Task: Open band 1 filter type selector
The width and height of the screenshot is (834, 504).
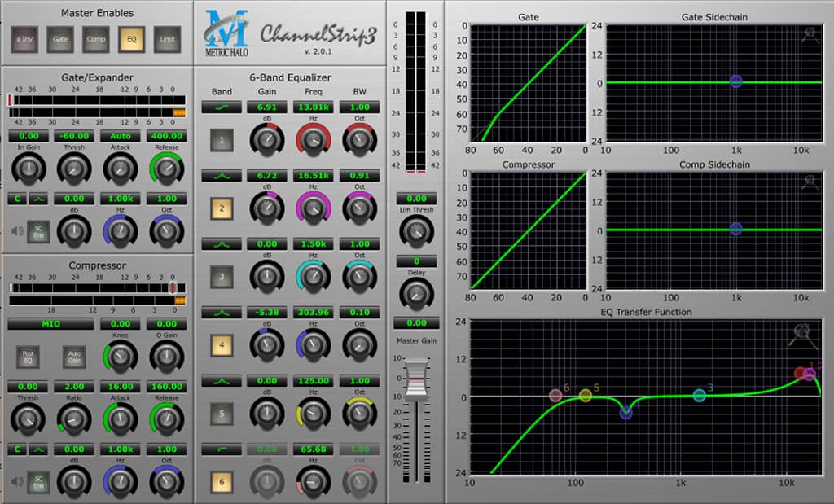Action: [222, 107]
